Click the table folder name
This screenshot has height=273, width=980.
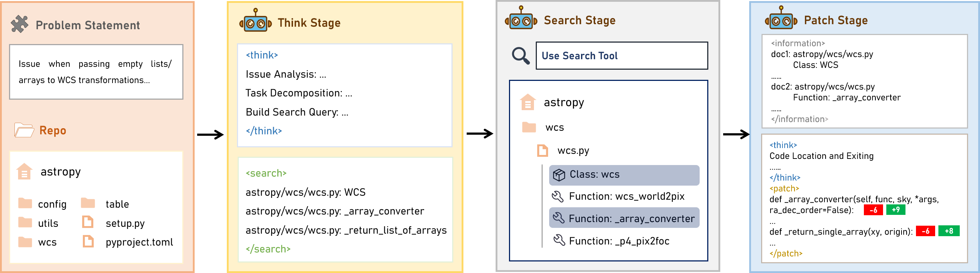[x=117, y=204]
